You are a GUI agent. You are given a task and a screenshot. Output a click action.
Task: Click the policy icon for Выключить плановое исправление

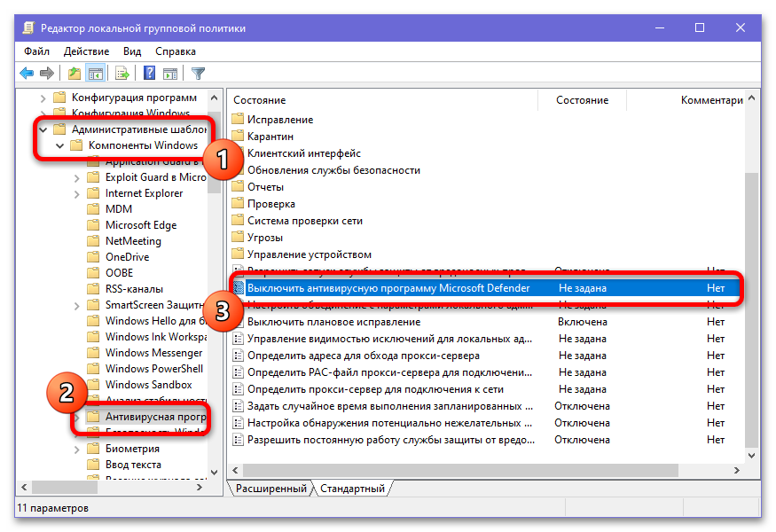[x=238, y=322]
